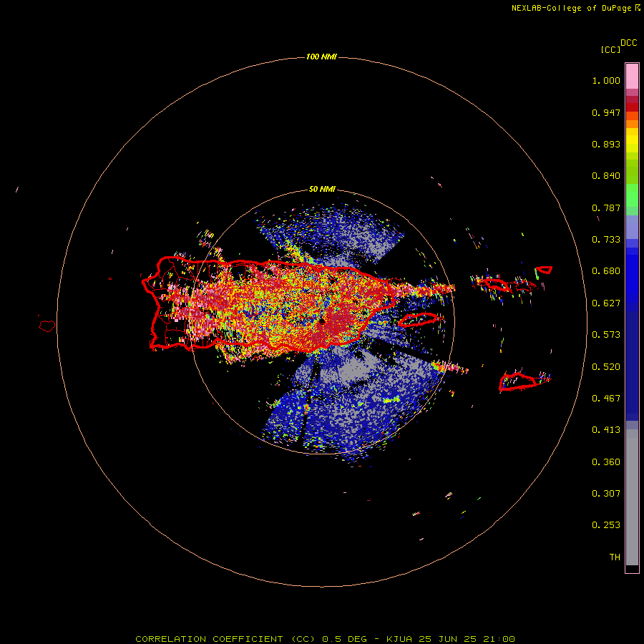Click the DCC label above the color scale
644x644 pixels.
pyautogui.click(x=629, y=43)
